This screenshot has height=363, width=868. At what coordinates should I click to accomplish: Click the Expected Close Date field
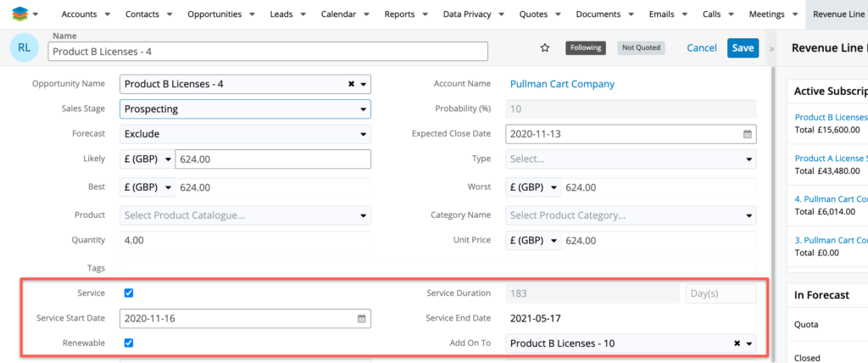[x=631, y=133]
